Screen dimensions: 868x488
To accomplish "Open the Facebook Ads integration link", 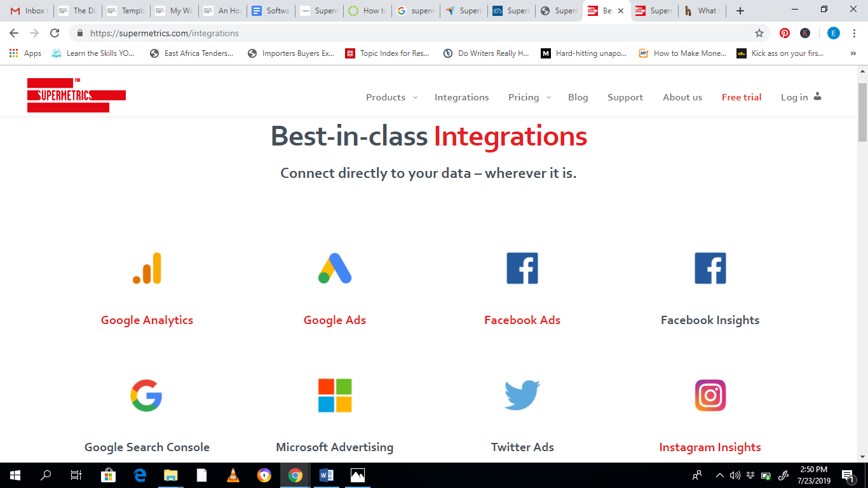I will point(522,320).
